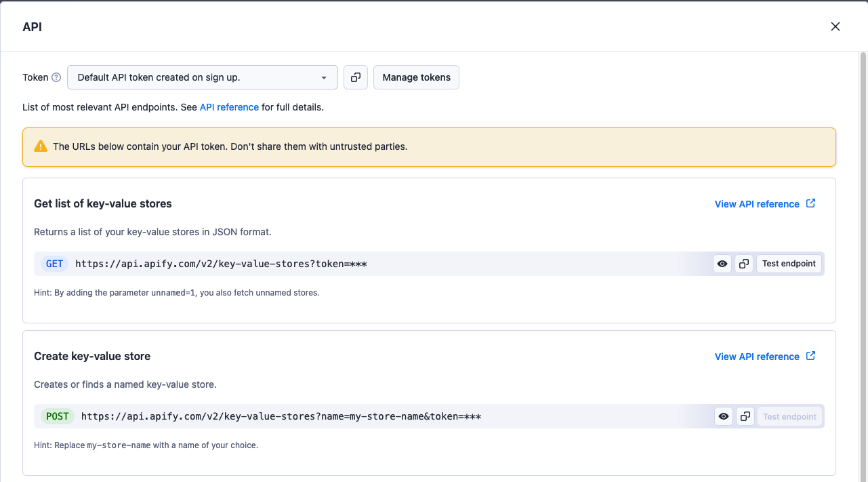Screen dimensions: 868x482
Task: Open the Token help tooltip
Action: click(x=57, y=77)
